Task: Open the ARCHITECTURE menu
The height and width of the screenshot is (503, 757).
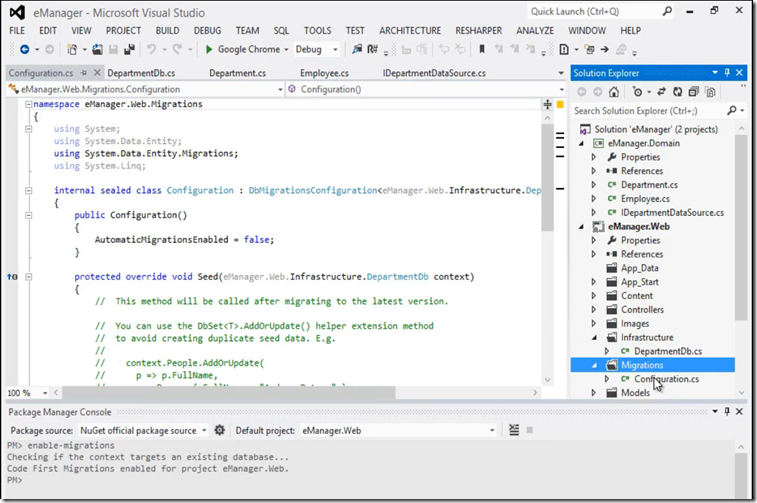Action: point(410,30)
